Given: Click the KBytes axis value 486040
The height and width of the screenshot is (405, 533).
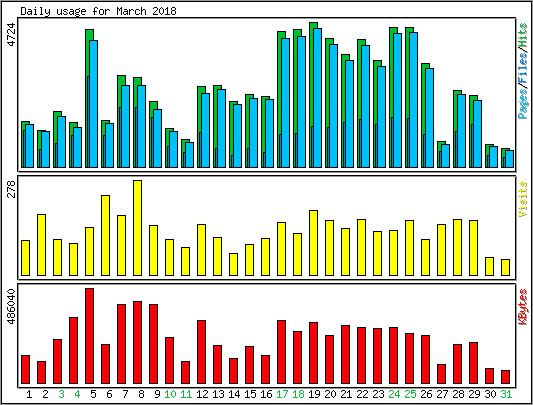Looking at the screenshot, I should pos(12,306).
